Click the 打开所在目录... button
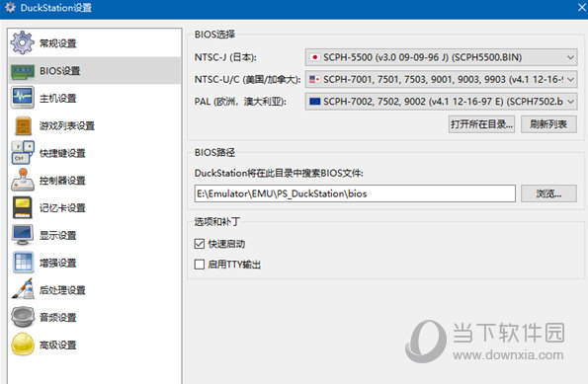The width and height of the screenshot is (588, 384). coord(481,124)
